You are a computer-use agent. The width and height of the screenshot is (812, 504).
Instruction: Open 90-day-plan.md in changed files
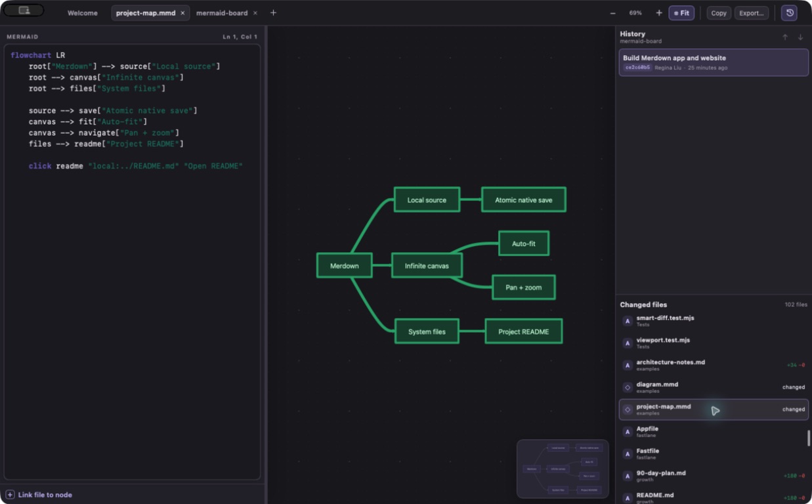point(714,476)
